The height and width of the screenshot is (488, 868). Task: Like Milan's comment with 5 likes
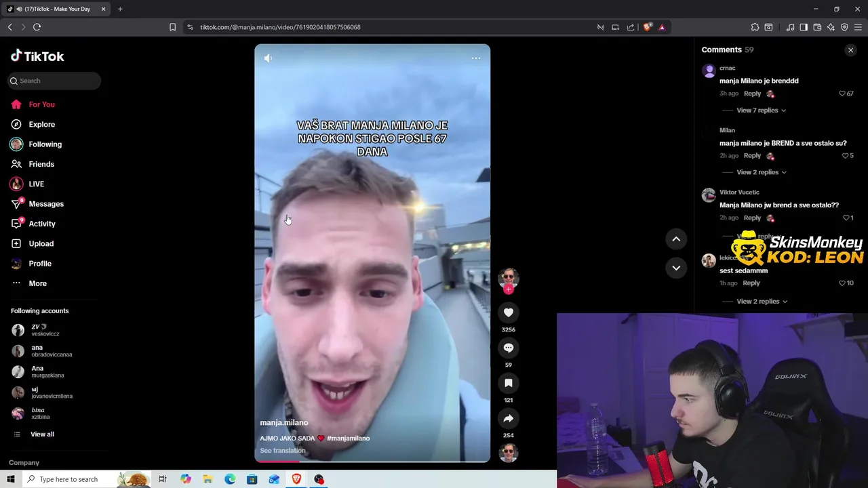[846, 156]
